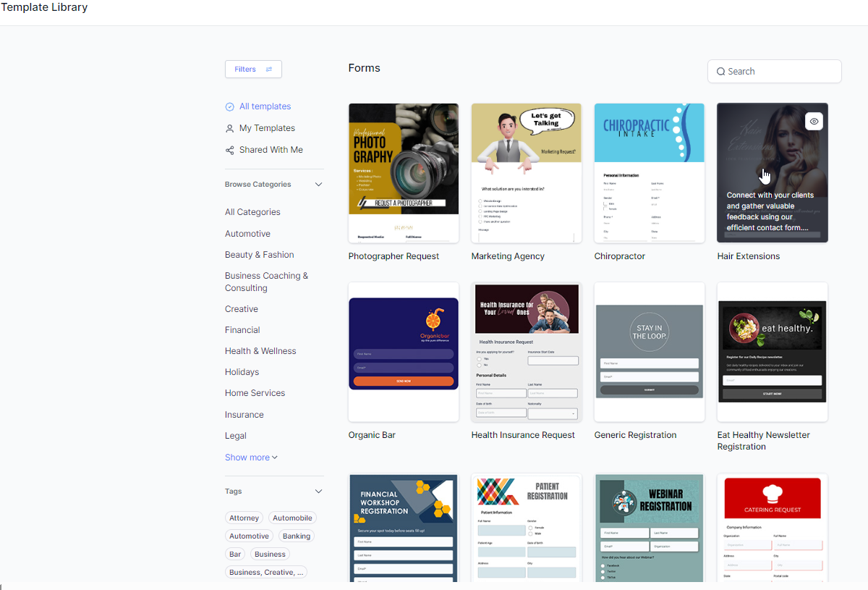The width and height of the screenshot is (868, 590).
Task: Select the Automotive category
Action: click(247, 234)
